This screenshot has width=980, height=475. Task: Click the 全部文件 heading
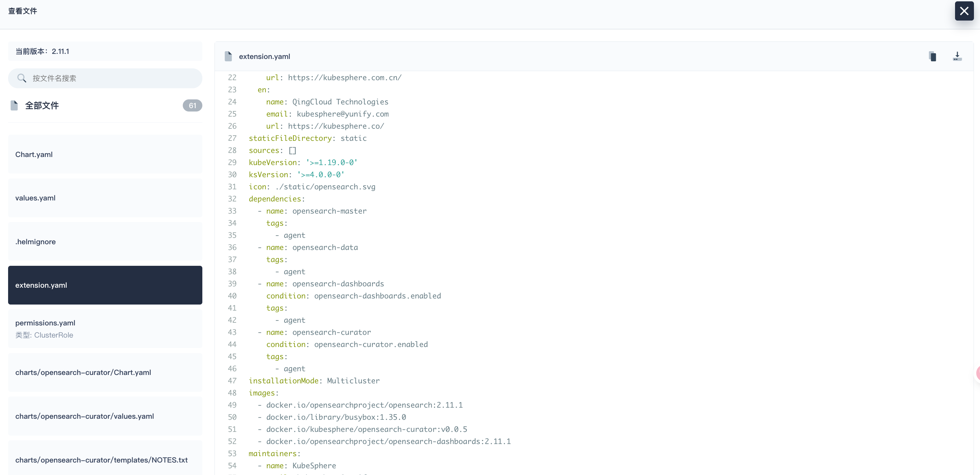(42, 105)
